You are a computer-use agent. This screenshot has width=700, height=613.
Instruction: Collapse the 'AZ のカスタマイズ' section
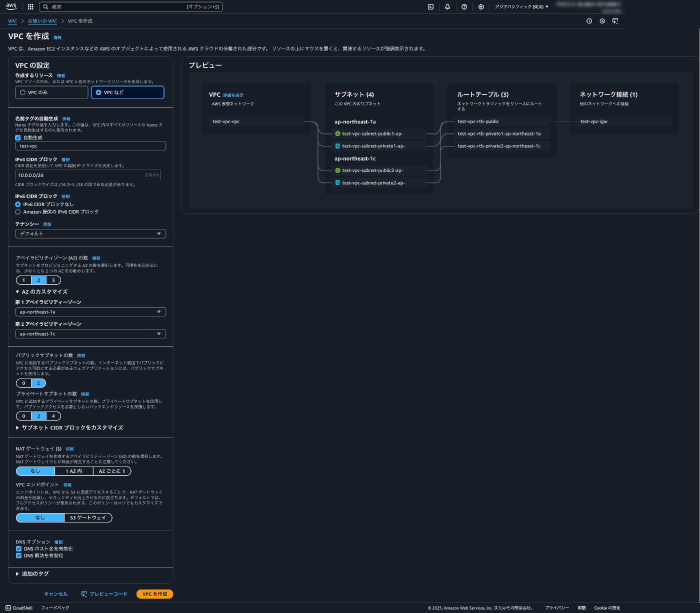[x=41, y=291]
